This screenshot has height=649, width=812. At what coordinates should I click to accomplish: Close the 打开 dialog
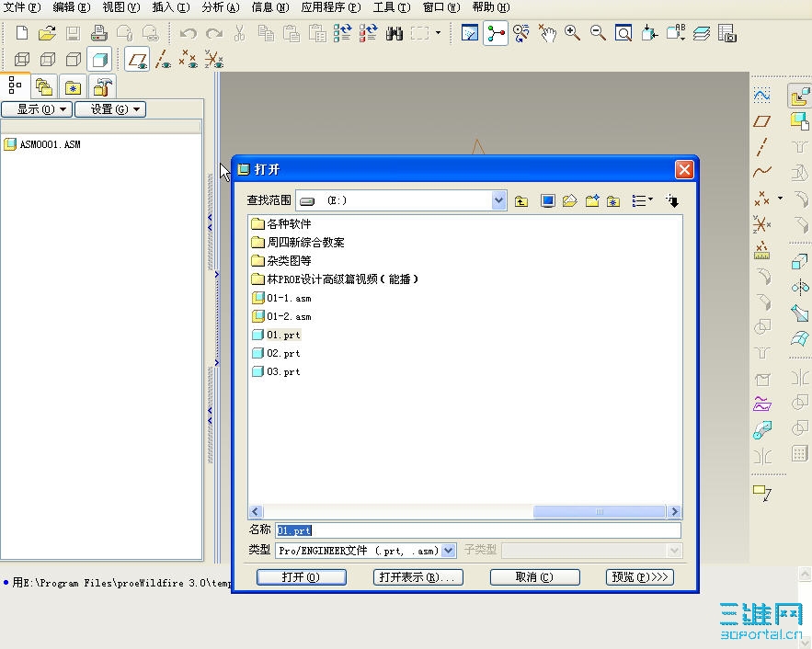point(684,169)
